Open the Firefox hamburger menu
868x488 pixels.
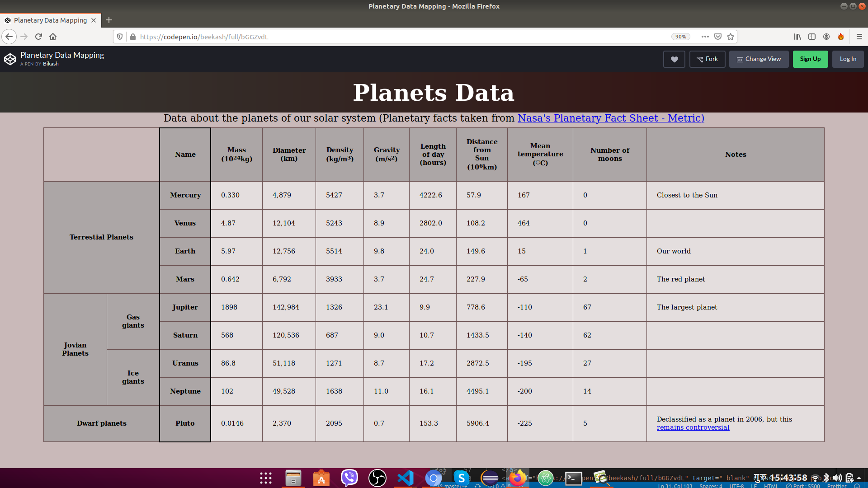coord(859,37)
